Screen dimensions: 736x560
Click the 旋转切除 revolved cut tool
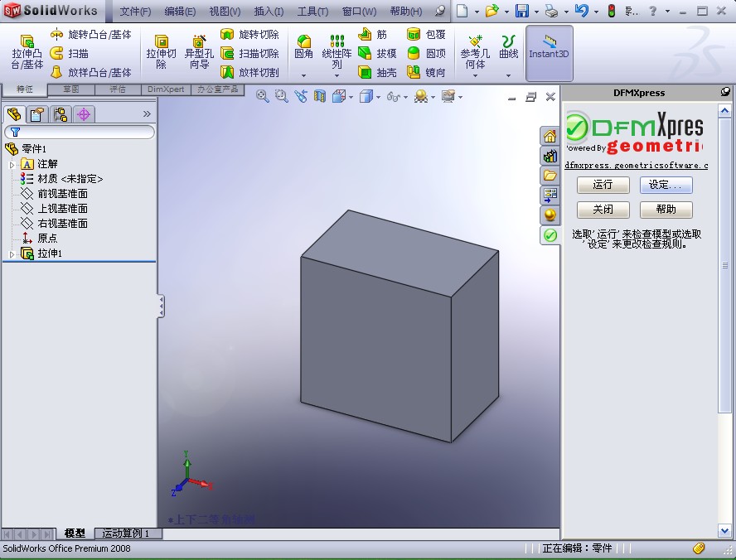pyautogui.click(x=249, y=34)
